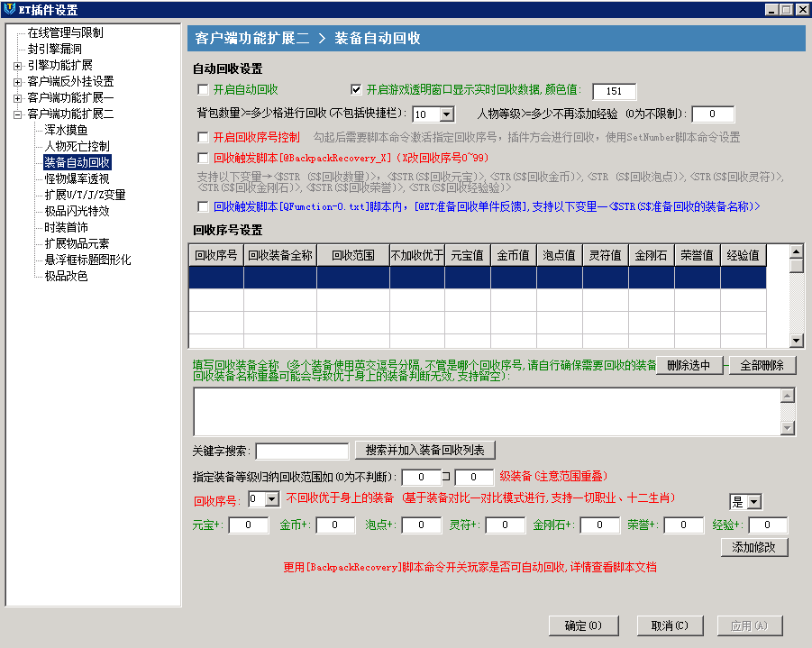The image size is (812, 648).
Task: Click the 回收序号 column header
Action: coord(216,255)
